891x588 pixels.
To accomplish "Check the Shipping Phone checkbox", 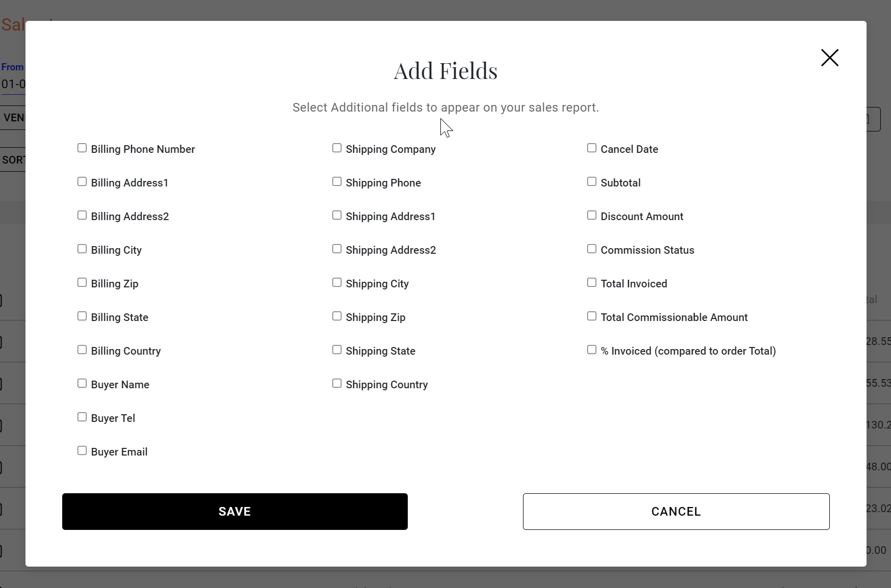I will [x=337, y=182].
